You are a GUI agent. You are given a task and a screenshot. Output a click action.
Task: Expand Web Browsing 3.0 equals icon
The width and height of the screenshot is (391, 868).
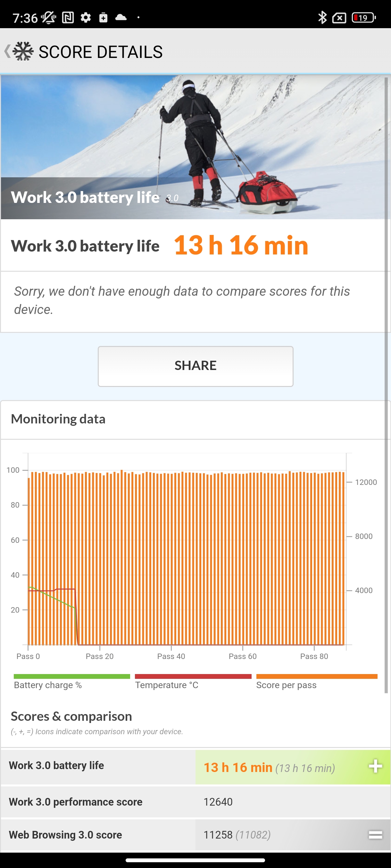pyautogui.click(x=375, y=835)
